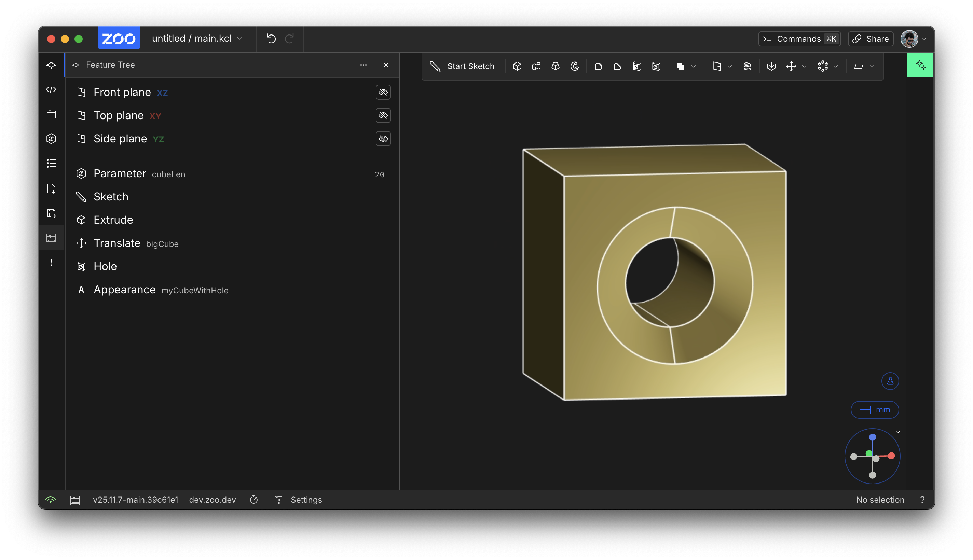The width and height of the screenshot is (973, 560).
Task: Select the Fillet tool icon
Action: point(598,66)
